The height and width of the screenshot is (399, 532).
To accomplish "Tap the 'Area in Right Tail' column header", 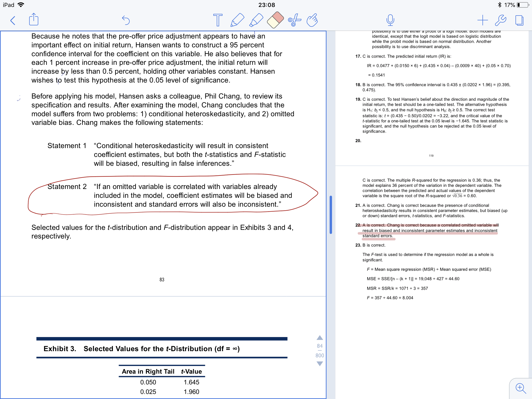I will point(148,371).
